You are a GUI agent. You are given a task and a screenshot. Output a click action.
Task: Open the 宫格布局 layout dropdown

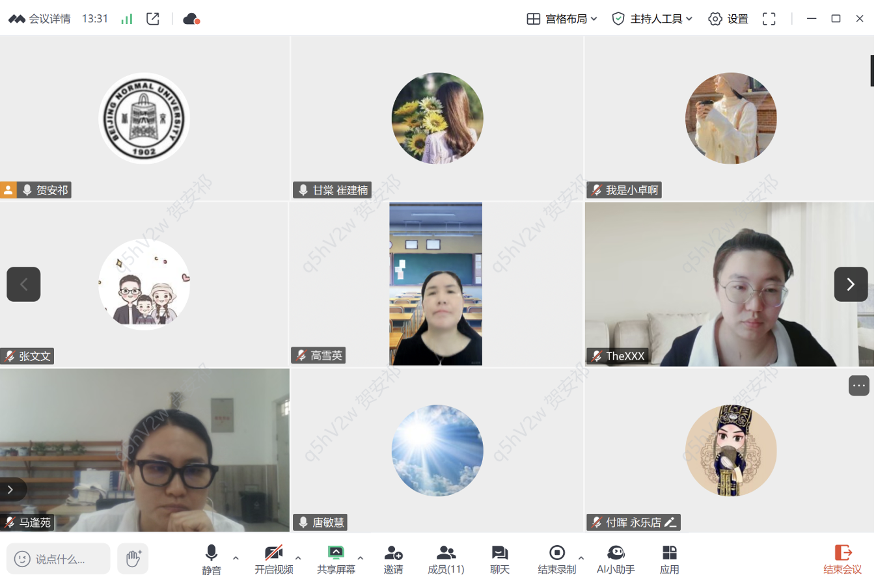tap(562, 19)
